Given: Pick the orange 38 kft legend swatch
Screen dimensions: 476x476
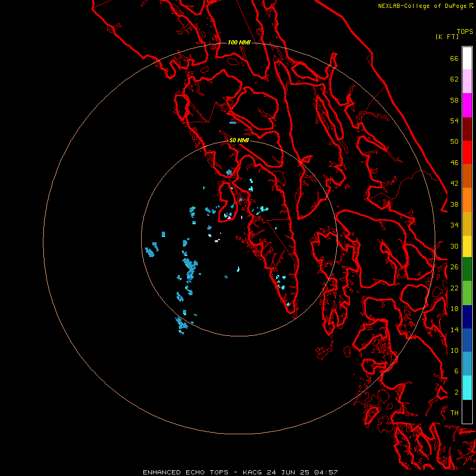Looking at the screenshot, I should pyautogui.click(x=467, y=200).
